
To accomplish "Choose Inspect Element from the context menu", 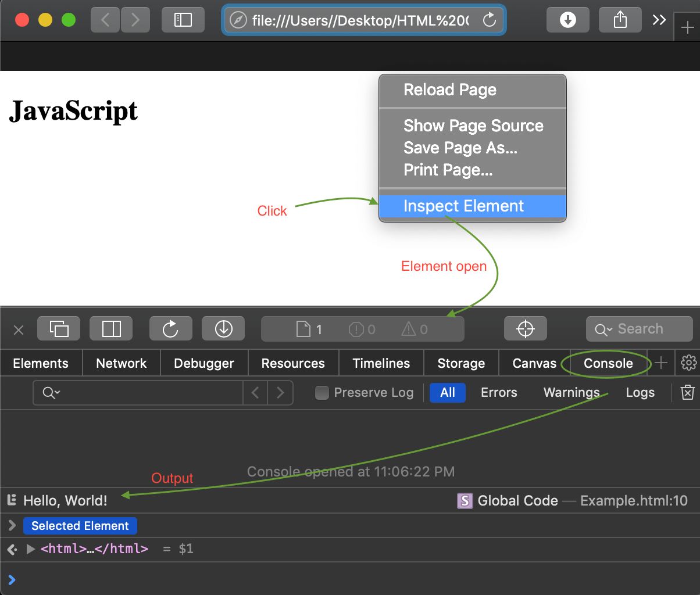I will pyautogui.click(x=463, y=206).
